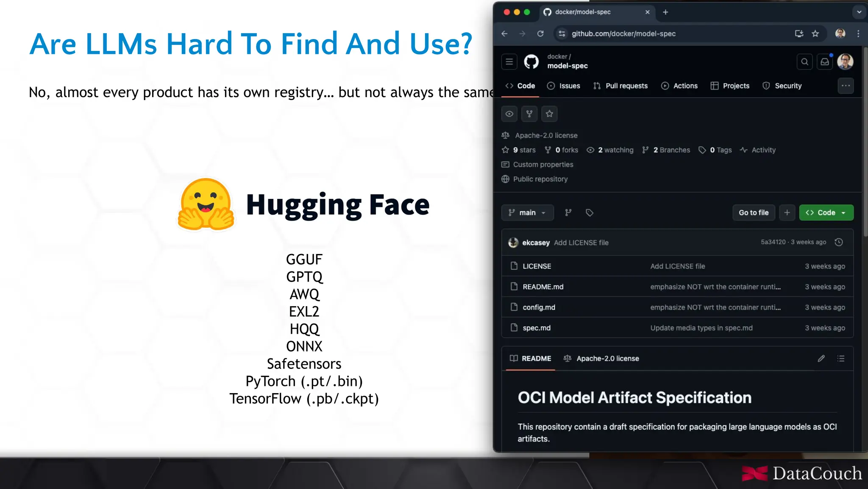Click the browser back arrow
The height and width of the screenshot is (489, 868).
504,34
